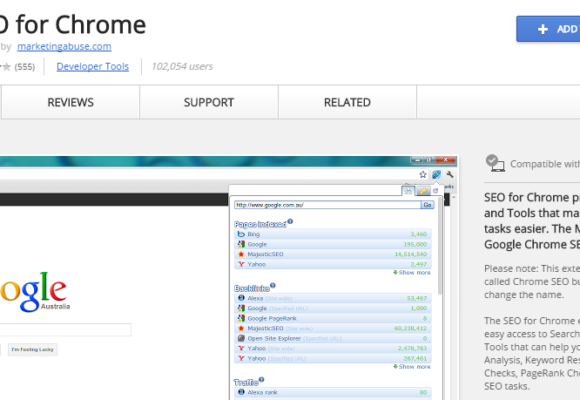
Task: Click the SEO for Chrome extension icon
Action: [436, 174]
